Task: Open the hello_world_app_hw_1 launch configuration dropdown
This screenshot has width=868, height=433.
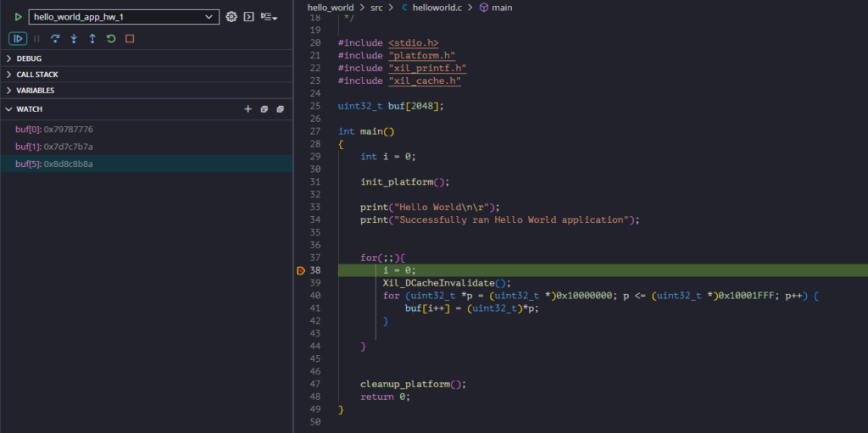Action: tap(124, 17)
